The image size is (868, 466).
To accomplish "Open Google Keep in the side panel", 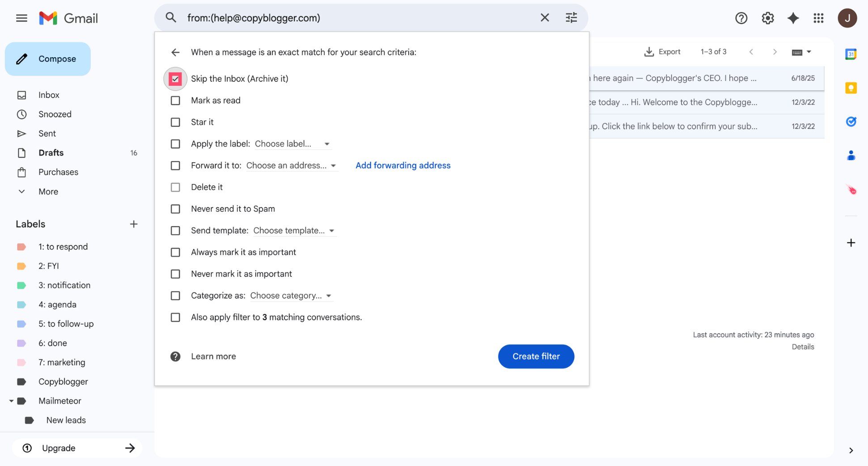I will (851, 88).
